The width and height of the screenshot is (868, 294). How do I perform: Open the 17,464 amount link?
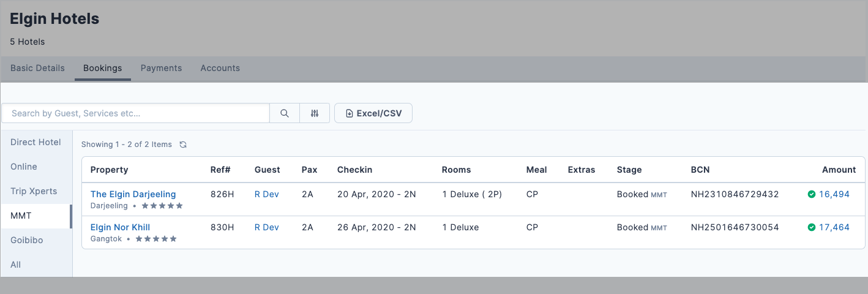click(834, 227)
